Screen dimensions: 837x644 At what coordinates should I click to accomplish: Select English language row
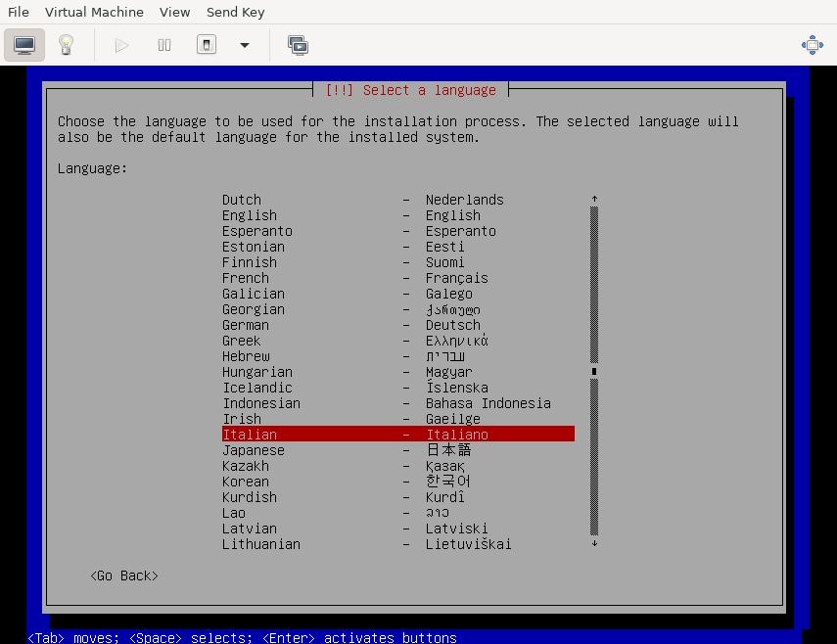pyautogui.click(x=398, y=215)
